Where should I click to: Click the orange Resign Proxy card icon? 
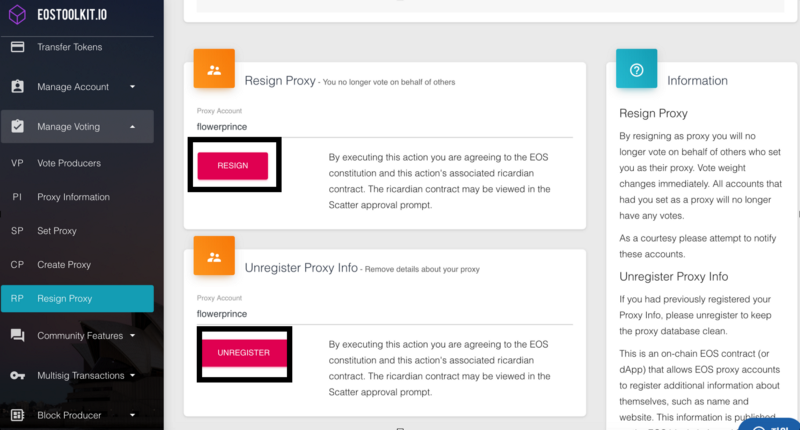coord(214,70)
